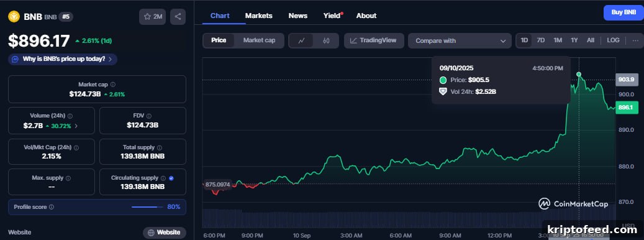Click the chart peak data point marker
Viewport: 644px width, 240px height.
coord(579,75)
